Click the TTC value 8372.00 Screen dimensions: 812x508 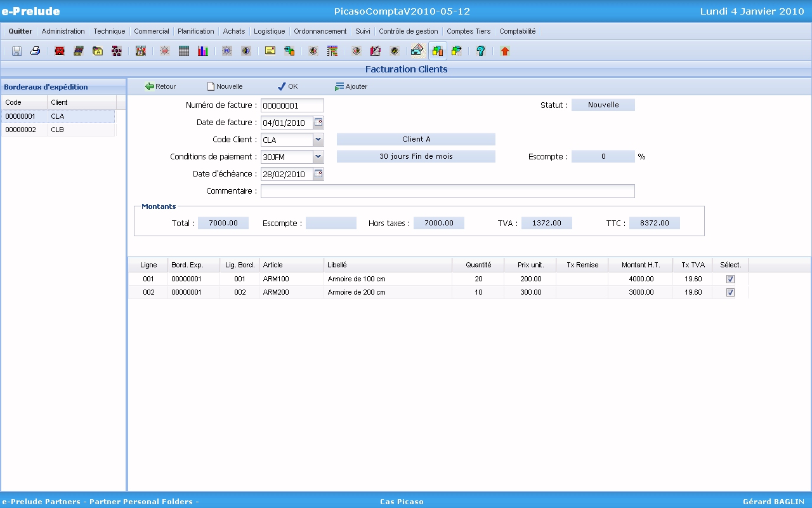click(x=655, y=223)
